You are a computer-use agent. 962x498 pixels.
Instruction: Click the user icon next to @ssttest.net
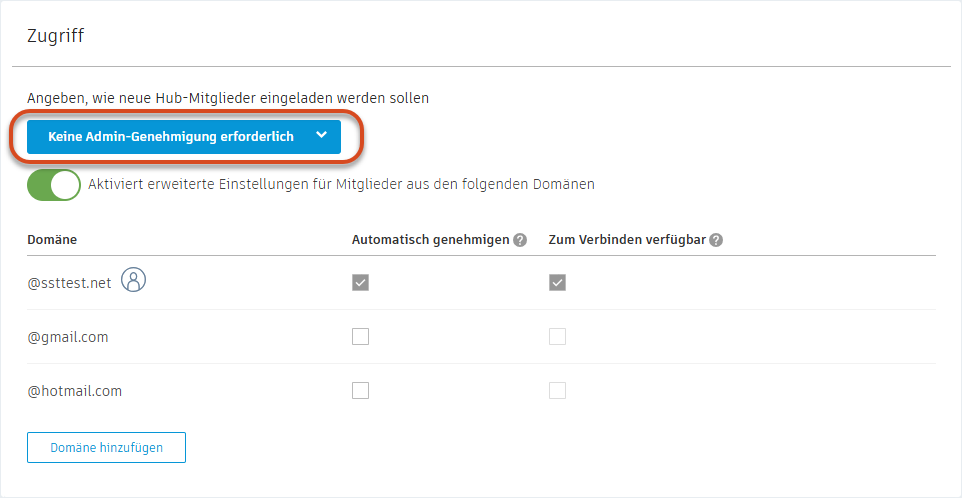(x=133, y=281)
